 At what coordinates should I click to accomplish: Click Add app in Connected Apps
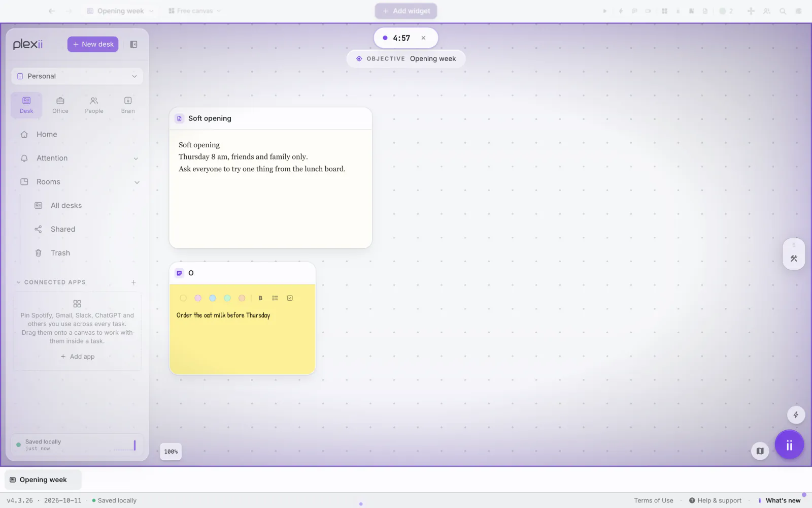[77, 357]
